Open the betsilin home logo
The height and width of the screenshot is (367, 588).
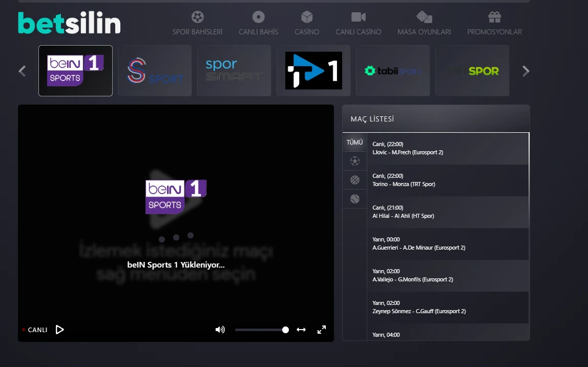point(69,23)
